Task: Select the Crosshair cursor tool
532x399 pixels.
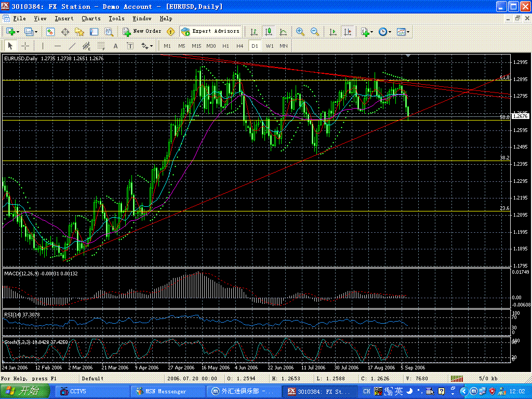Action: tap(24, 46)
